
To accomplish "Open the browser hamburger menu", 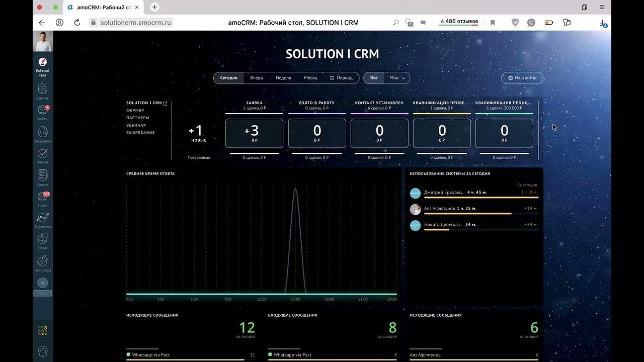I will (x=602, y=7).
